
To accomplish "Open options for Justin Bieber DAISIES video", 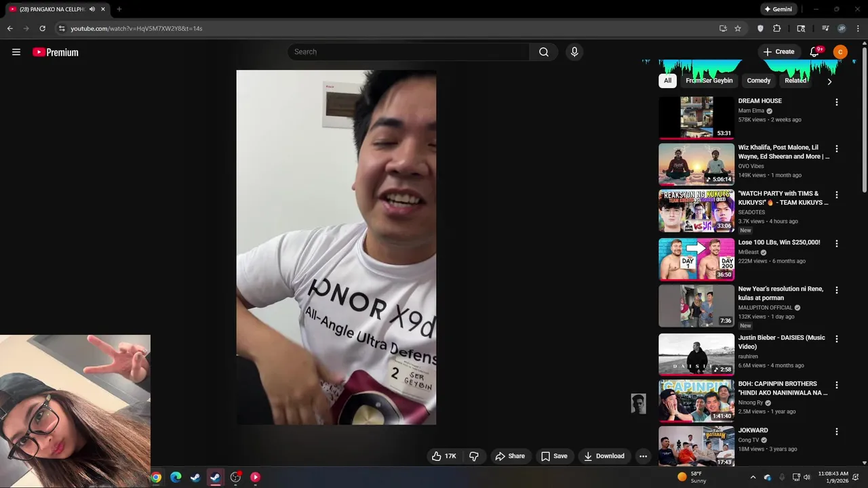I will [836, 339].
